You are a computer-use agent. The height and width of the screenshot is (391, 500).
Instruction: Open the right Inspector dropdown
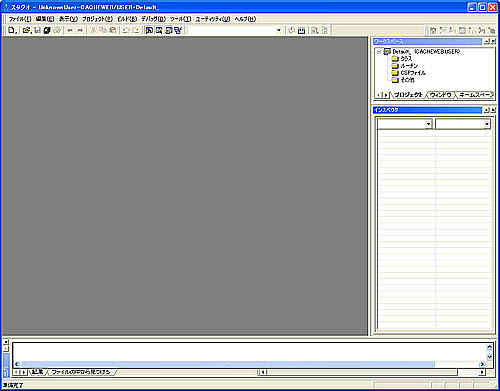click(x=487, y=124)
